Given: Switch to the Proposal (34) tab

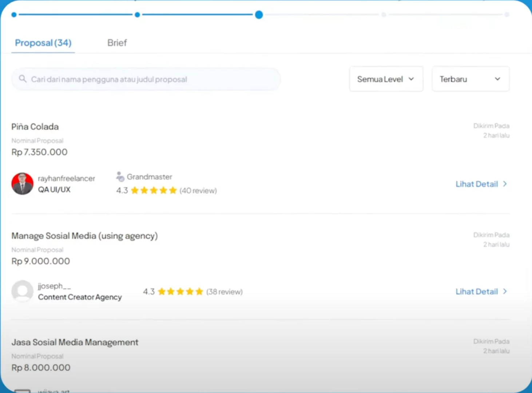Looking at the screenshot, I should (x=43, y=43).
